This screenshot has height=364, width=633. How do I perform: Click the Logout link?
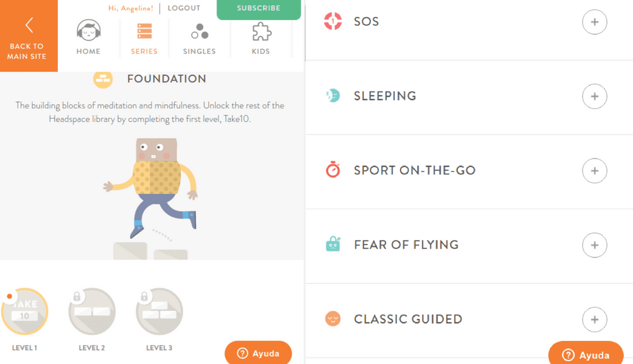pos(184,8)
